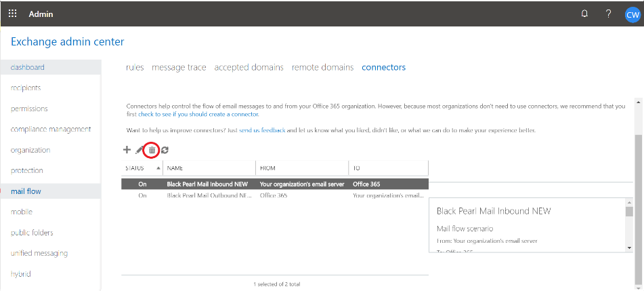
Task: Open the help question mark
Action: pos(608,14)
